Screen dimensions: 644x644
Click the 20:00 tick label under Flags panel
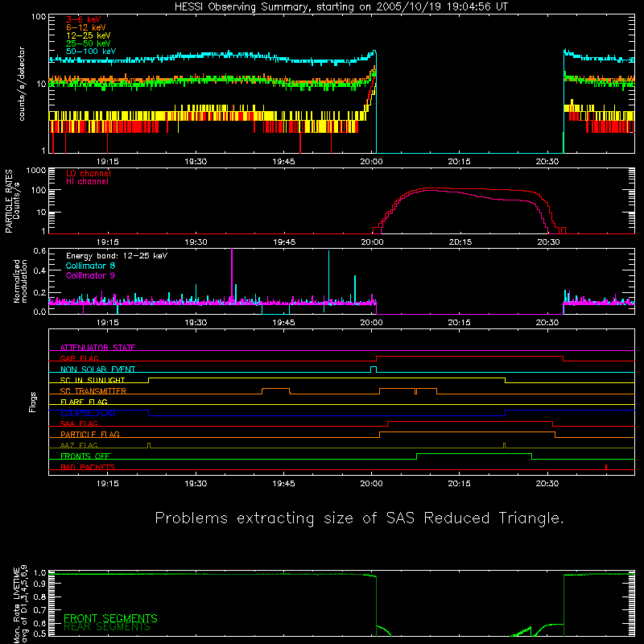tap(371, 484)
